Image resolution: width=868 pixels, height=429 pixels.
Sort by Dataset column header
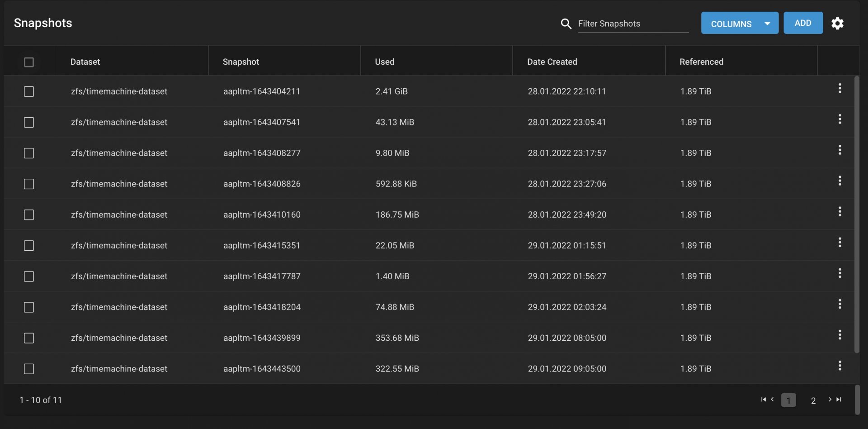click(x=85, y=62)
